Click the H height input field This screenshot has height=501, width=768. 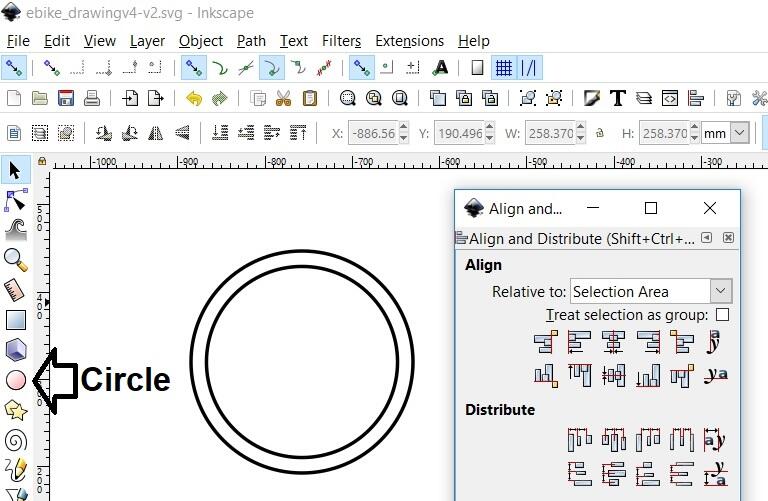(664, 133)
